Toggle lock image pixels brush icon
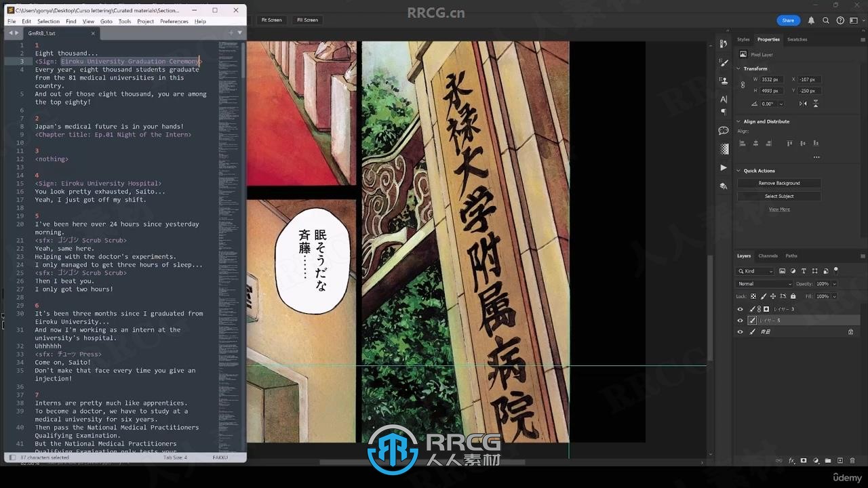Image resolution: width=868 pixels, height=488 pixels. [x=764, y=296]
